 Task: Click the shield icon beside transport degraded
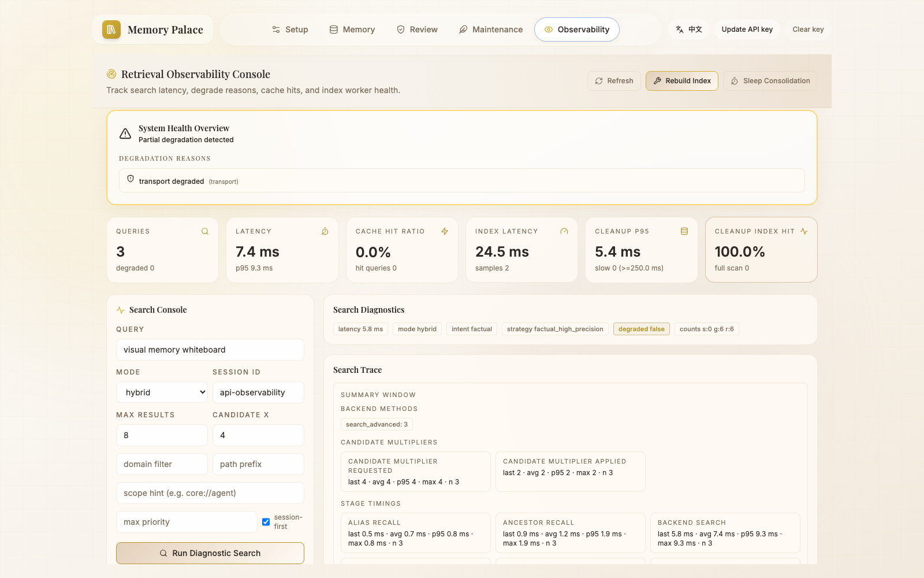click(131, 179)
